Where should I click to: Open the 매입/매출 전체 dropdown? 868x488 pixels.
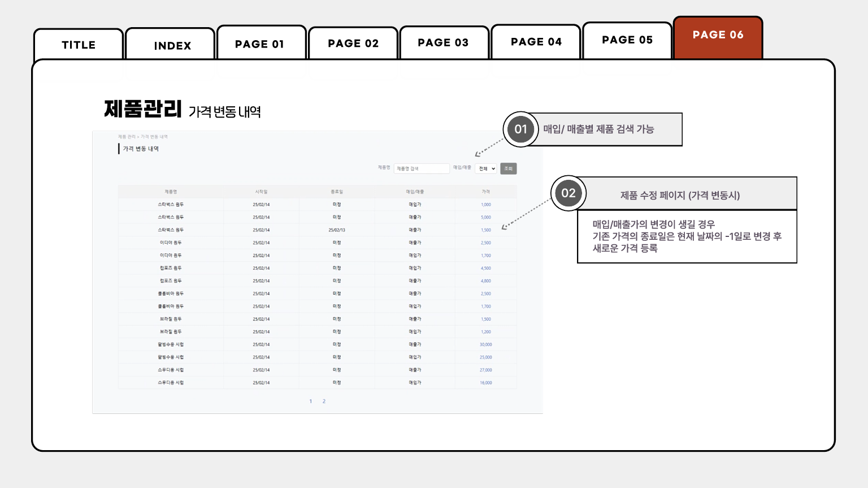click(486, 169)
